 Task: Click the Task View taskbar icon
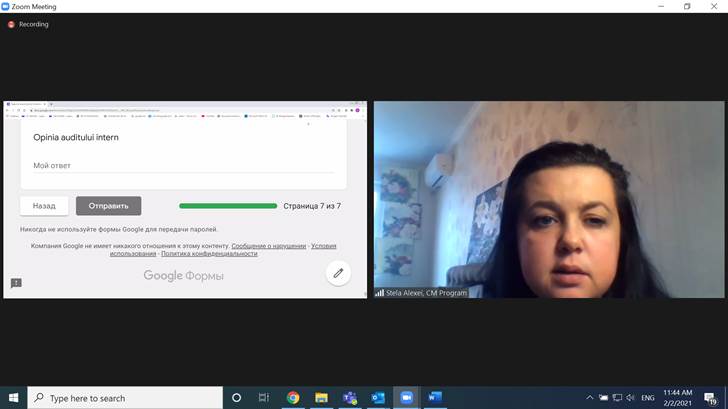point(265,398)
